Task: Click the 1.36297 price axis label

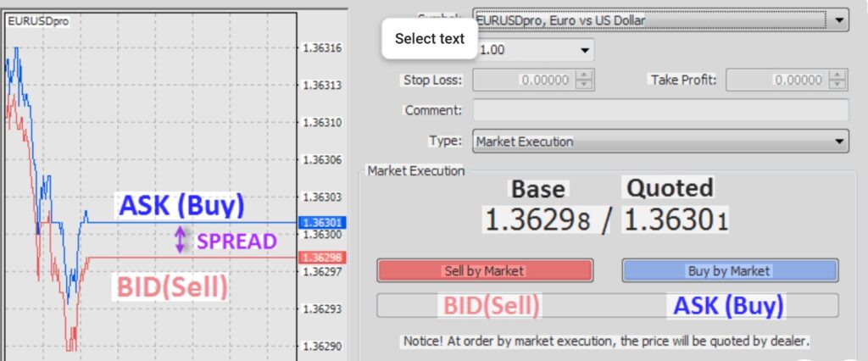Action: pyautogui.click(x=323, y=271)
